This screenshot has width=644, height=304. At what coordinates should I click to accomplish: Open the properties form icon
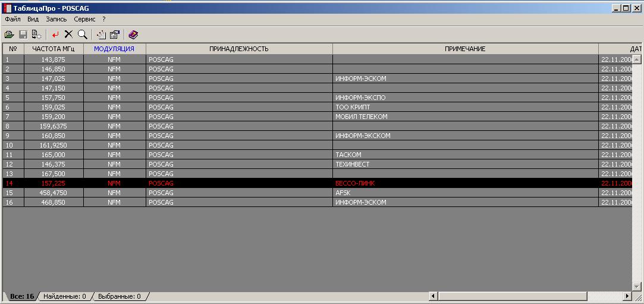115,35
